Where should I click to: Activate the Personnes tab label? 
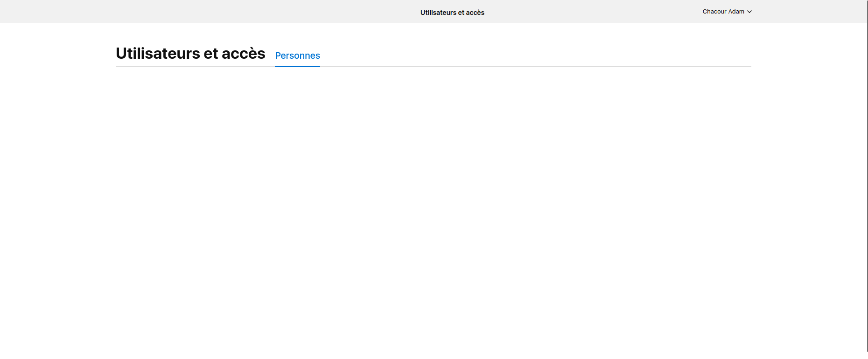[x=297, y=55]
